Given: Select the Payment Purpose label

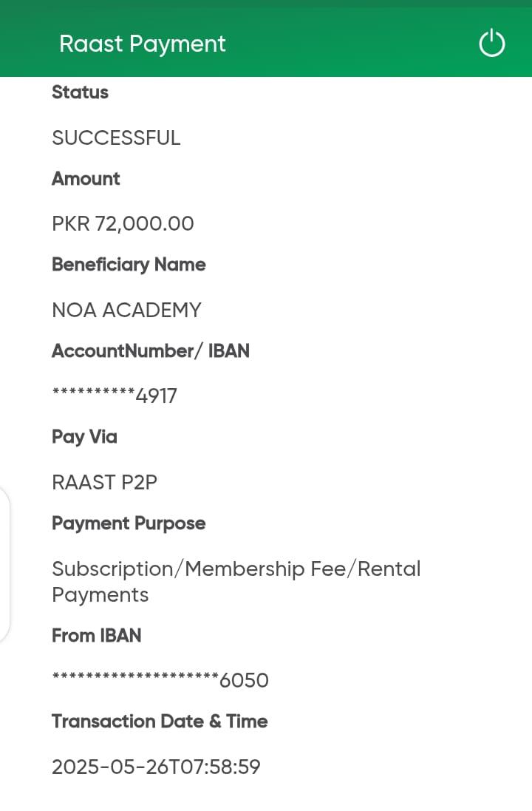Looking at the screenshot, I should point(129,523).
